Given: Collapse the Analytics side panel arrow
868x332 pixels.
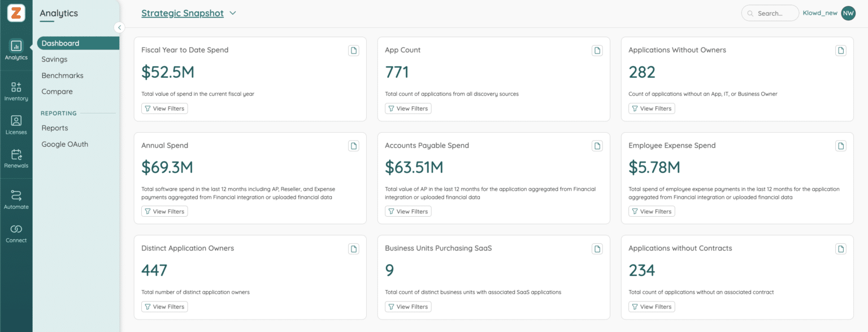Looking at the screenshot, I should tap(119, 27).
